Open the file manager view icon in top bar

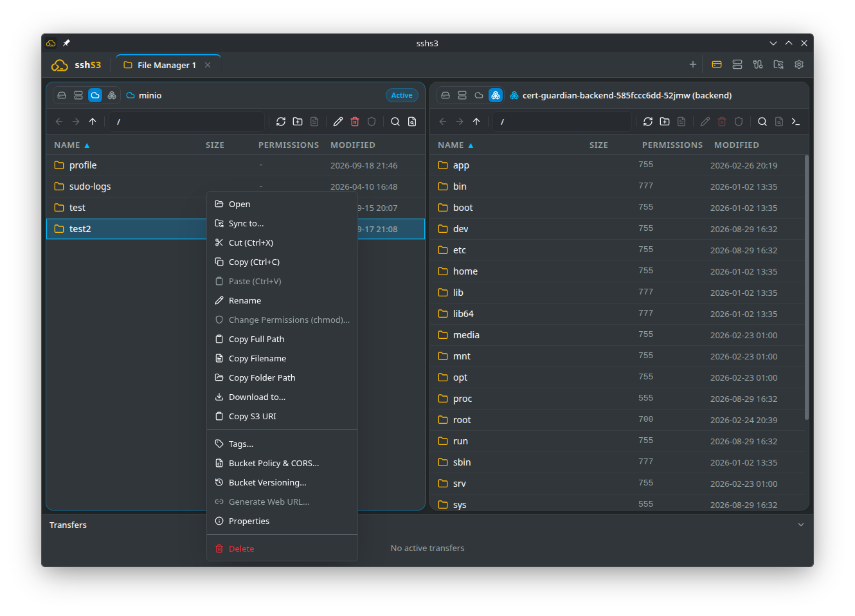click(x=717, y=64)
